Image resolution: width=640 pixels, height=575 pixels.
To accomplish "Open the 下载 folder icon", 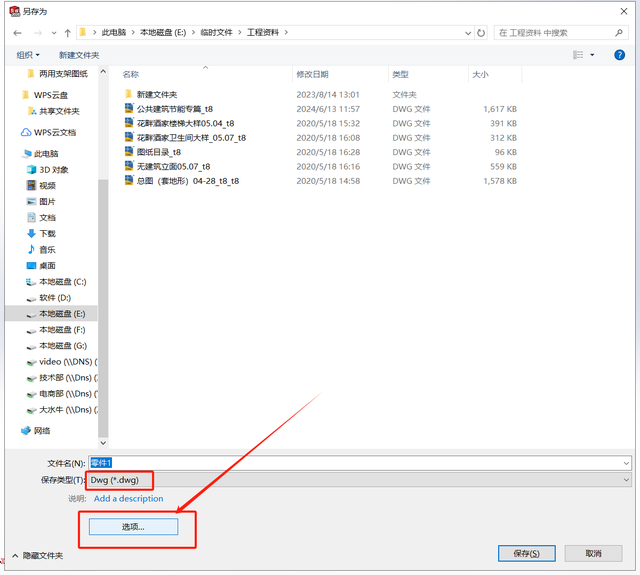I will click(31, 233).
